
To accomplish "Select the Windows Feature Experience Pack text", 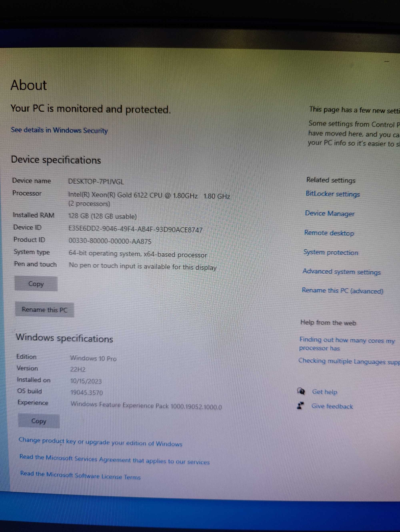I will click(x=146, y=405).
